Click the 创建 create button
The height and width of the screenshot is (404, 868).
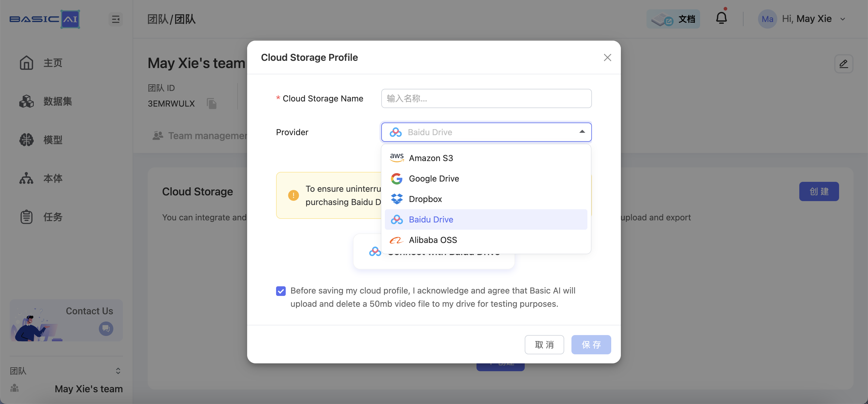(x=819, y=191)
